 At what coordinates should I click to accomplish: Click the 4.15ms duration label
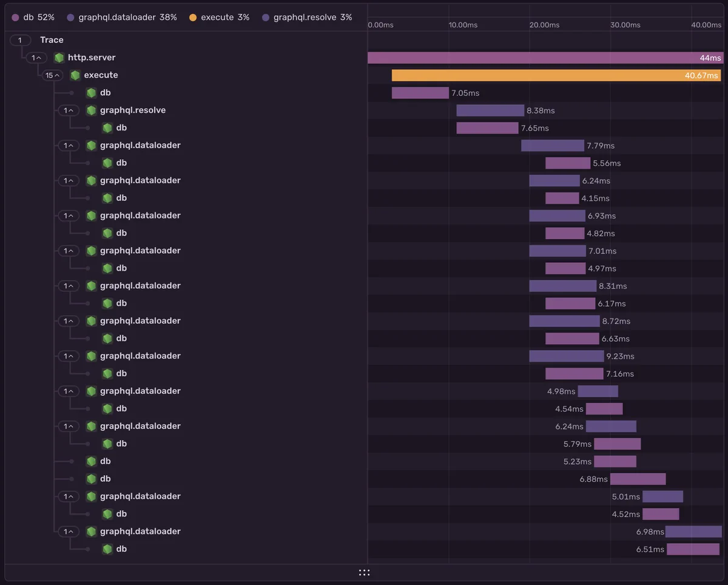click(x=595, y=198)
